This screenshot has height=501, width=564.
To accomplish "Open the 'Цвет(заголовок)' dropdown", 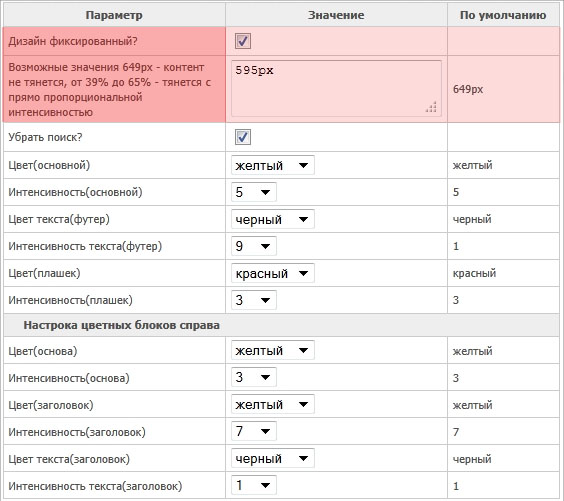I will pyautogui.click(x=273, y=404).
